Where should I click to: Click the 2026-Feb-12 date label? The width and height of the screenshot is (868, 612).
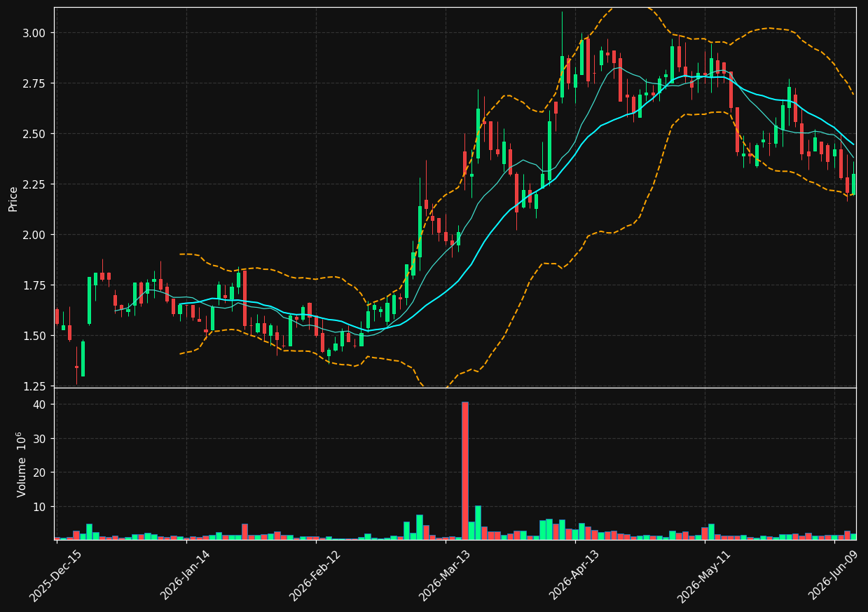coord(315,576)
